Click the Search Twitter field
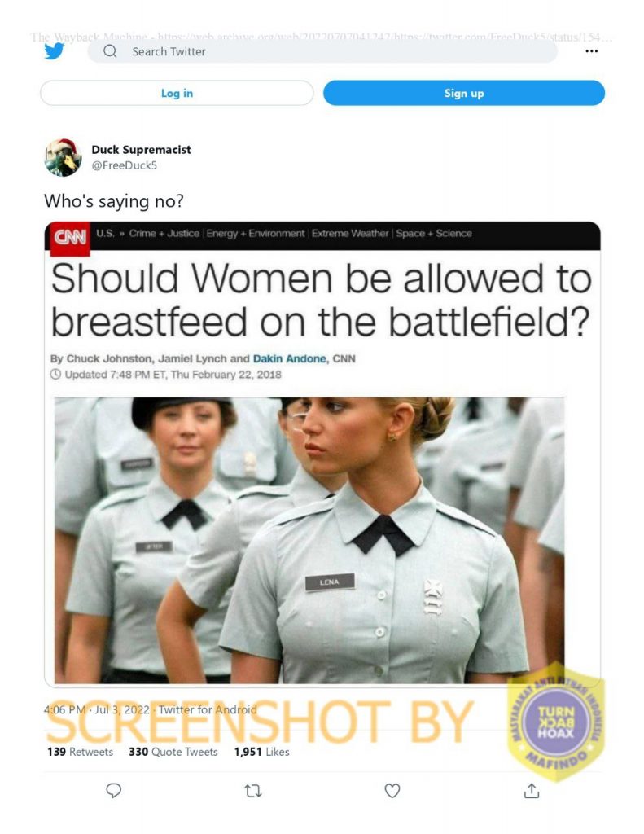Image resolution: width=644 pixels, height=834 pixels. 322,51
